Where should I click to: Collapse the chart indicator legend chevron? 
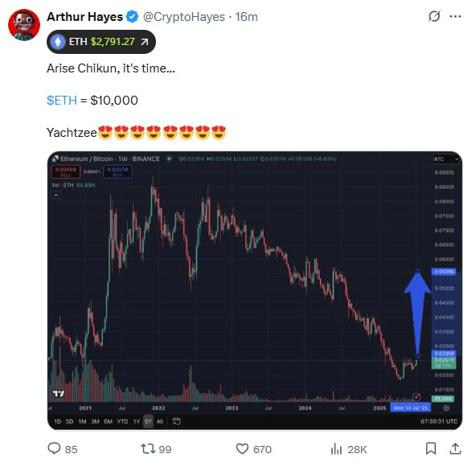click(56, 195)
